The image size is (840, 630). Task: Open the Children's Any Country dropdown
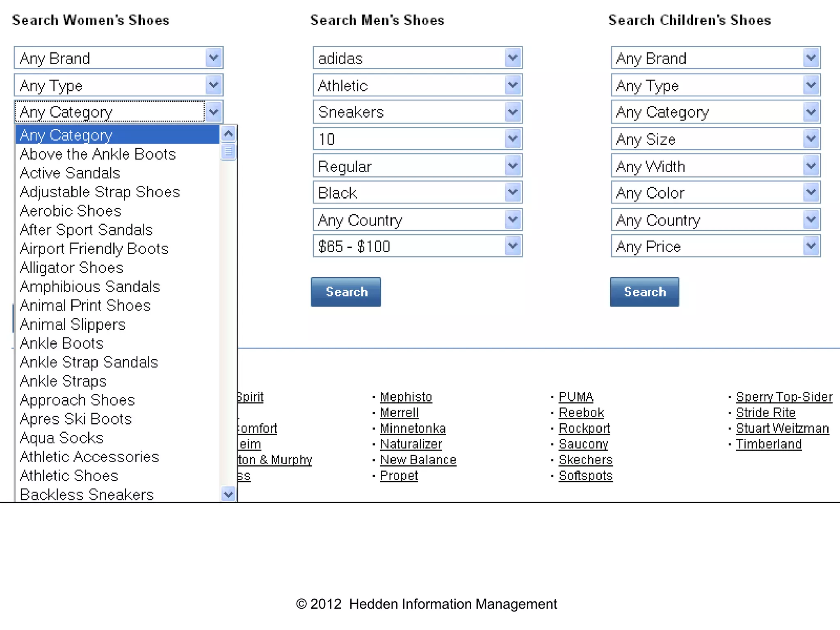[716, 220]
